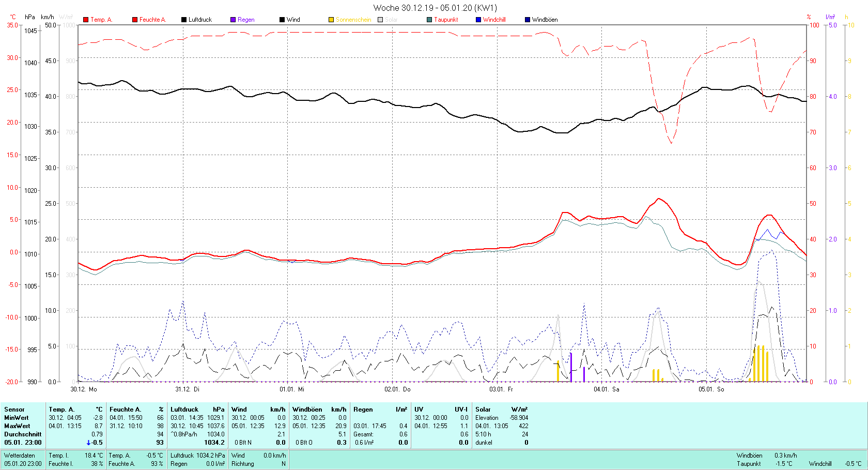The height and width of the screenshot is (470, 868).
Task: Click the '03.01. Fr' date label on the time axis
Action: click(501, 389)
